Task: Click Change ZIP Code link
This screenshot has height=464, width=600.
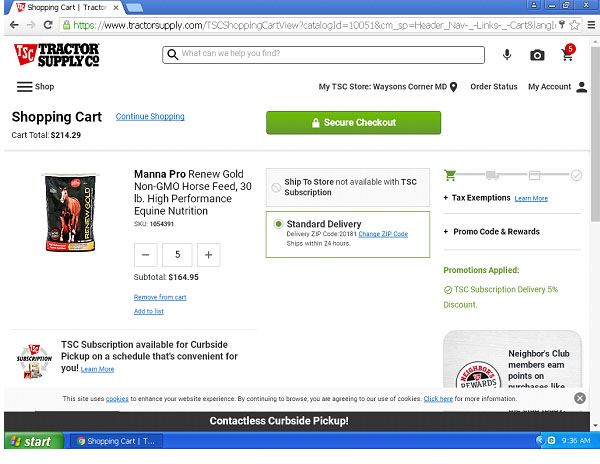Action: [383, 234]
